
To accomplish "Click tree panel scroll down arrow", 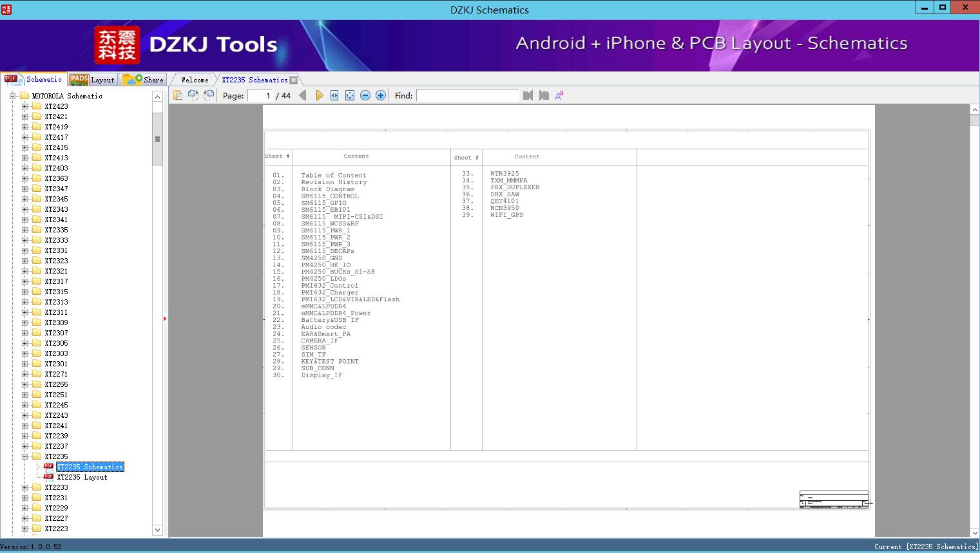I will [x=157, y=530].
